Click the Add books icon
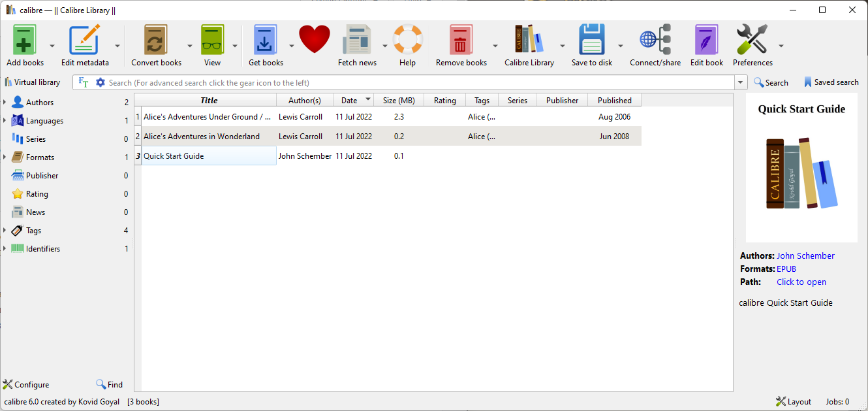The height and width of the screenshot is (411, 868). pos(25,40)
